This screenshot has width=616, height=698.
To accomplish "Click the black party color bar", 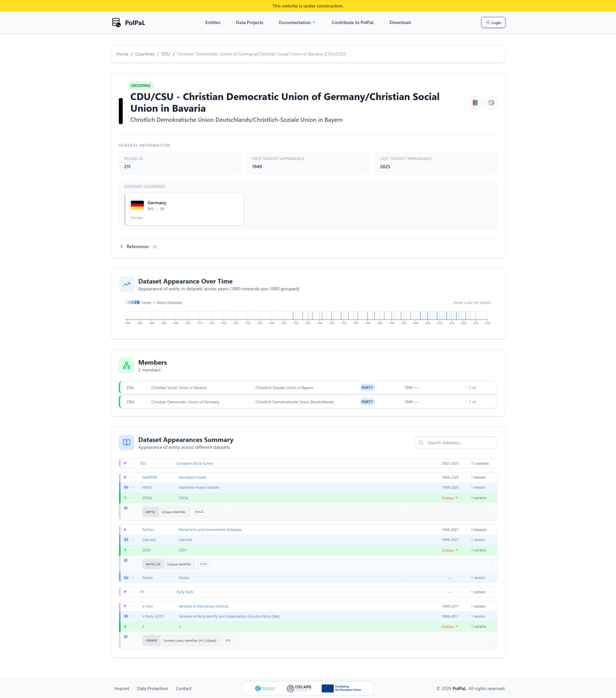I will 121,111.
